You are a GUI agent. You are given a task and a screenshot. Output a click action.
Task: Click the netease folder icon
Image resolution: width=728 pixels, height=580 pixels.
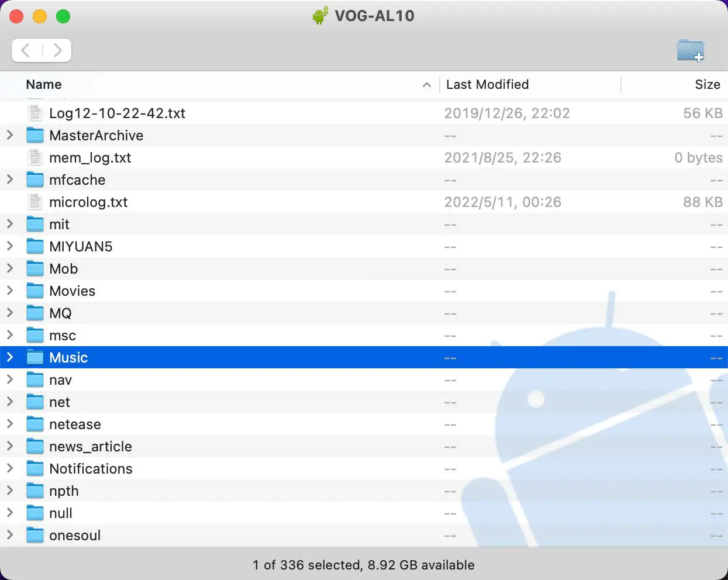35,424
